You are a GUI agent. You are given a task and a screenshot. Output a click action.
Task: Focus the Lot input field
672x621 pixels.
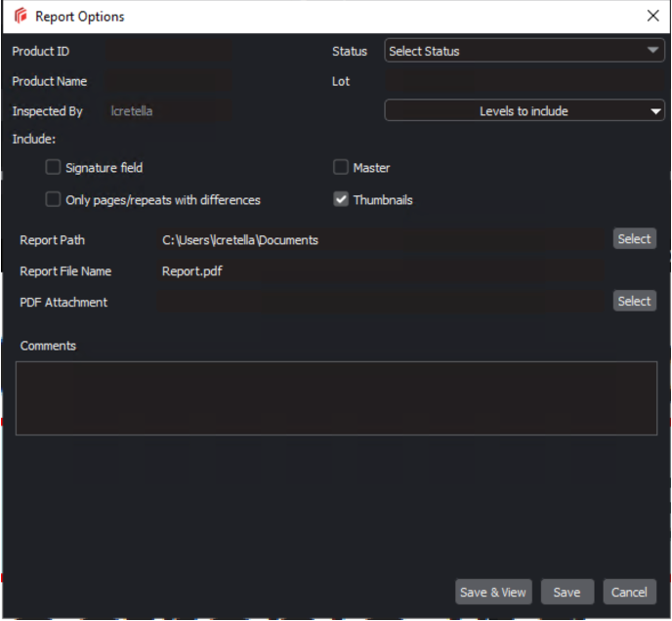(x=525, y=81)
